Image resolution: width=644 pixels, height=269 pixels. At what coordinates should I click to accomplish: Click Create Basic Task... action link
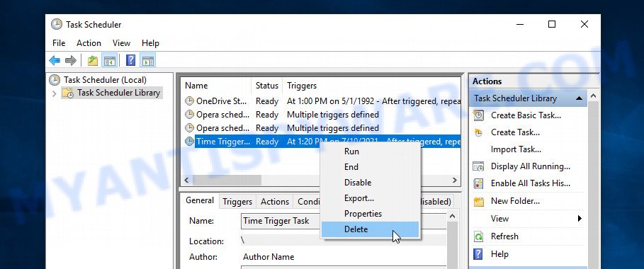[x=526, y=115]
